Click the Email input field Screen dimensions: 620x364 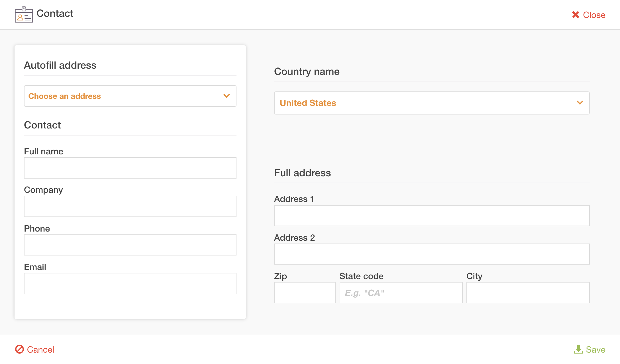pyautogui.click(x=130, y=283)
